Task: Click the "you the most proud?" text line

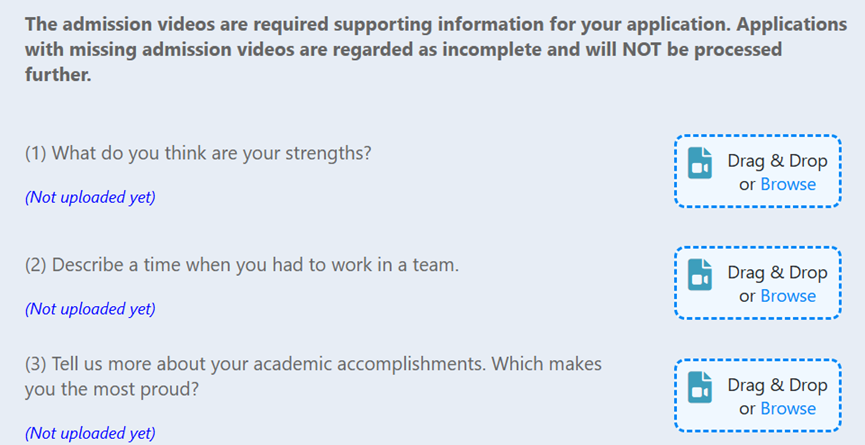Action: coord(111,390)
